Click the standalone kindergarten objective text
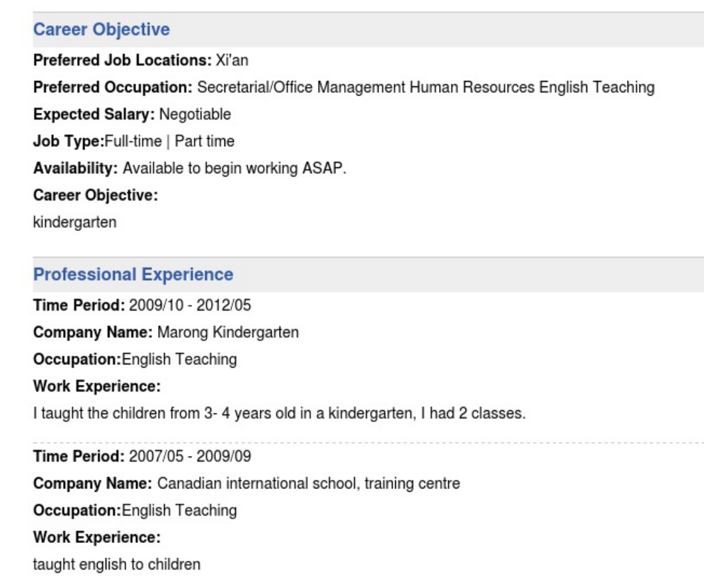Screen dimensions: 704x588 74,222
